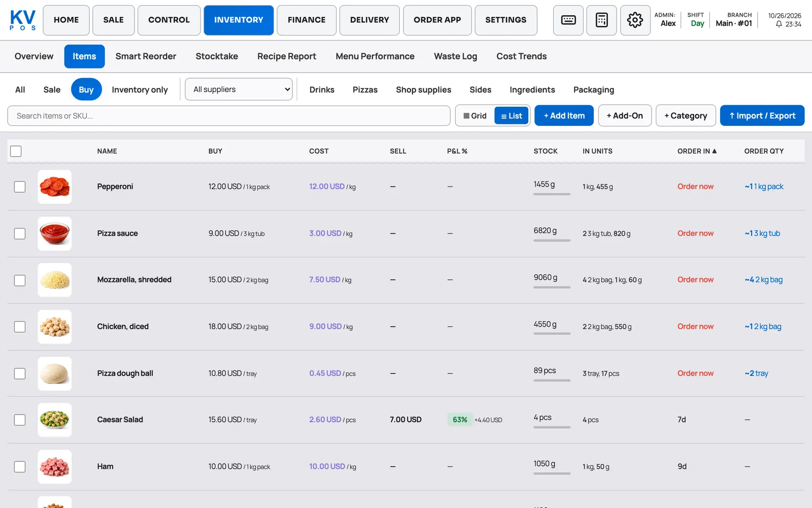Open the SETTINGS tab

click(506, 20)
